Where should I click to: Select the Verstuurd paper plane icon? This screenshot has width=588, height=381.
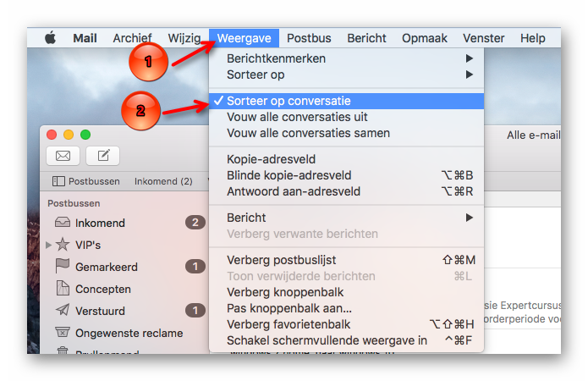(x=63, y=310)
